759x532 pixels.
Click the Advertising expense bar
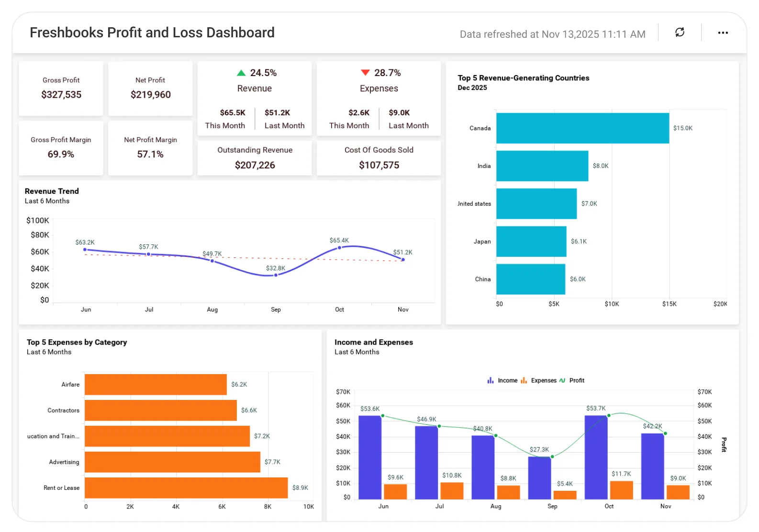point(172,462)
